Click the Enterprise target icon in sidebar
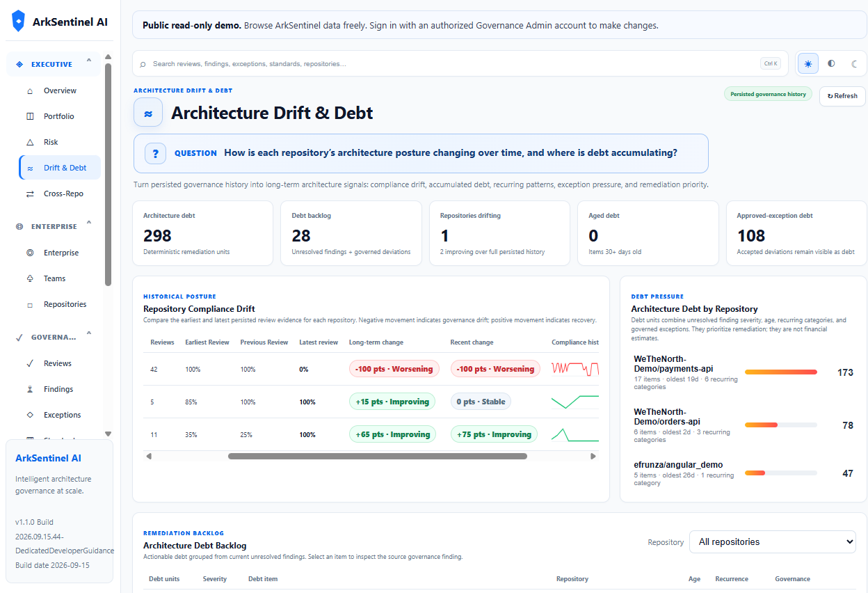 29,253
